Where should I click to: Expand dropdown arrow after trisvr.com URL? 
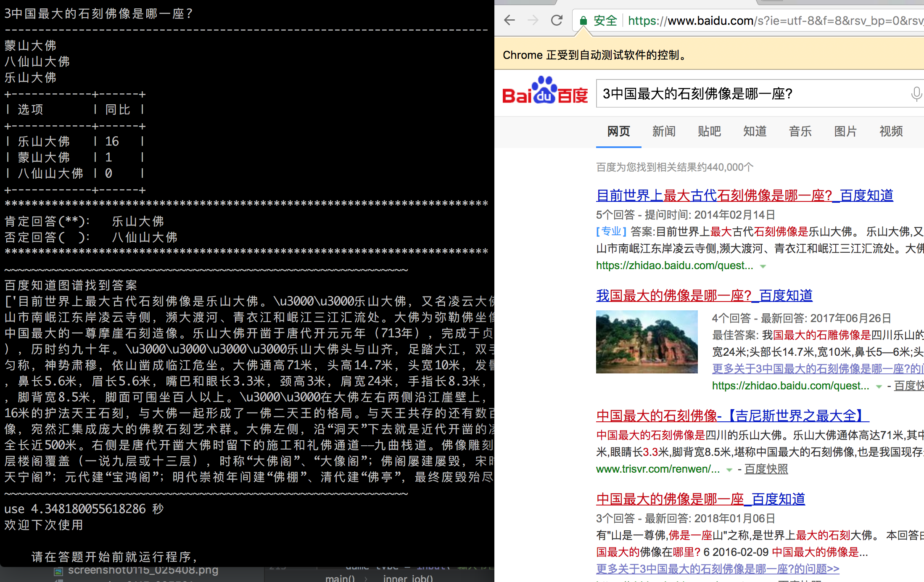pyautogui.click(x=729, y=470)
